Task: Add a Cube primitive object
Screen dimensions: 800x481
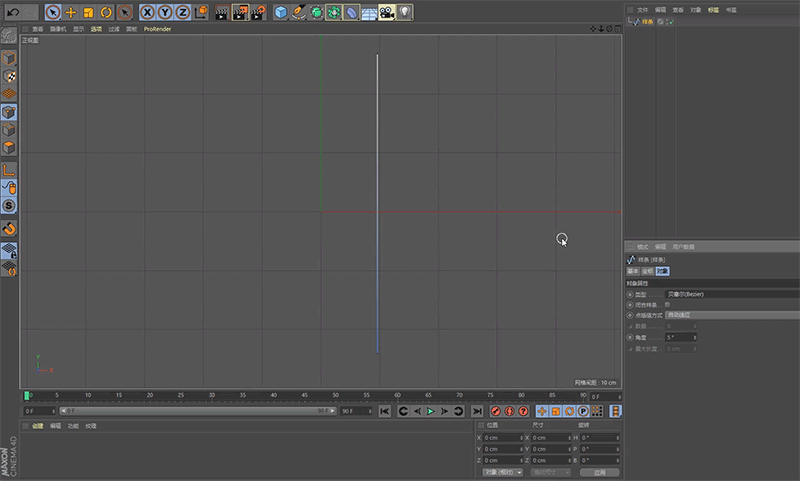Action: pyautogui.click(x=281, y=12)
